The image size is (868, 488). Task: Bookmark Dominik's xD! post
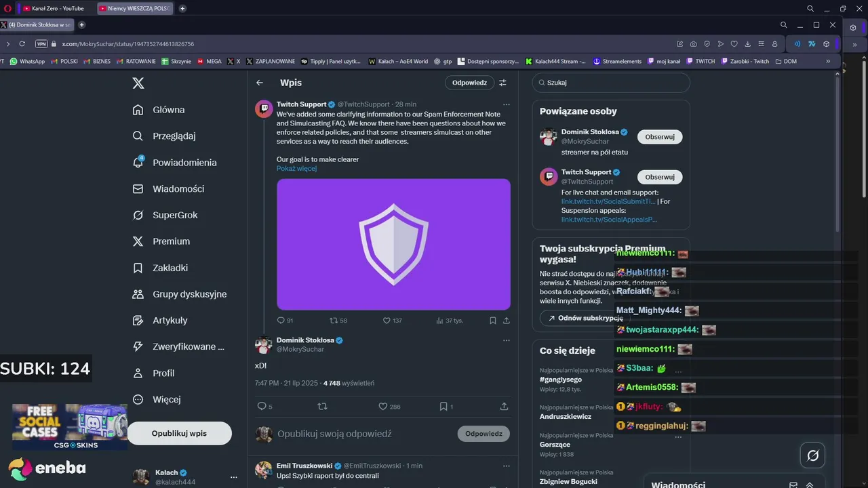[x=446, y=407]
